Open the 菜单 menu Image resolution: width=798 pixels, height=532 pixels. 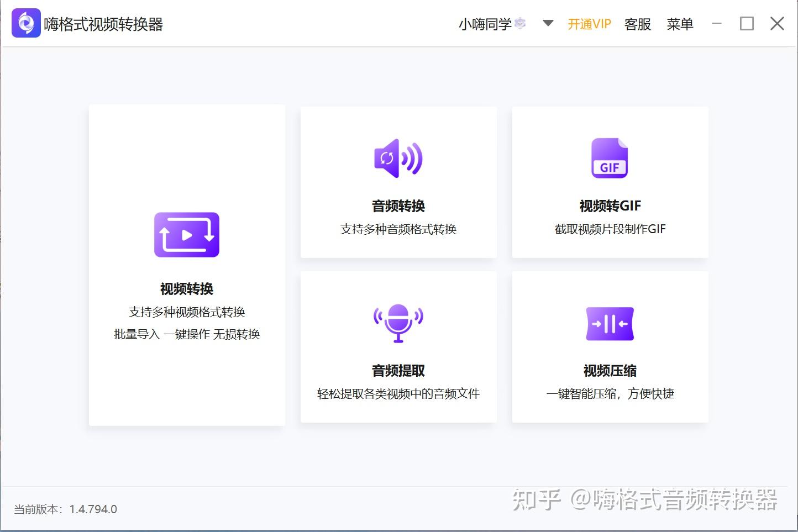click(680, 24)
